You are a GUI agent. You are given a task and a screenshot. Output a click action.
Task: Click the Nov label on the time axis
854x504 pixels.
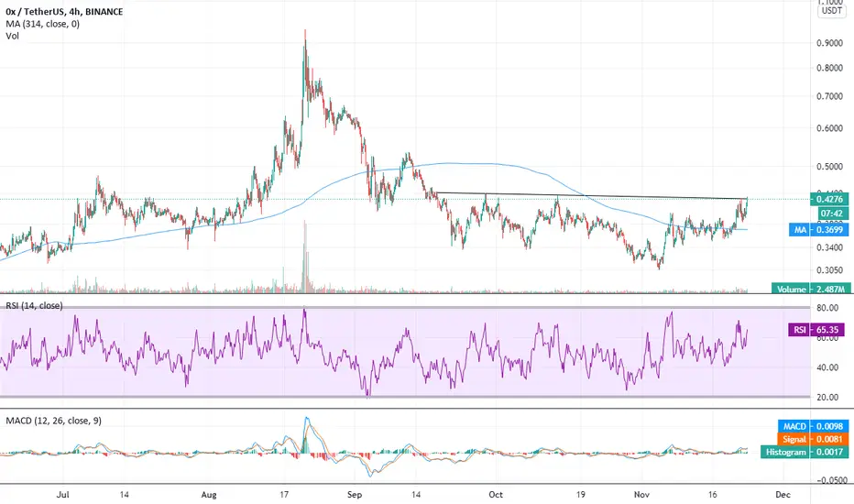coord(642,495)
